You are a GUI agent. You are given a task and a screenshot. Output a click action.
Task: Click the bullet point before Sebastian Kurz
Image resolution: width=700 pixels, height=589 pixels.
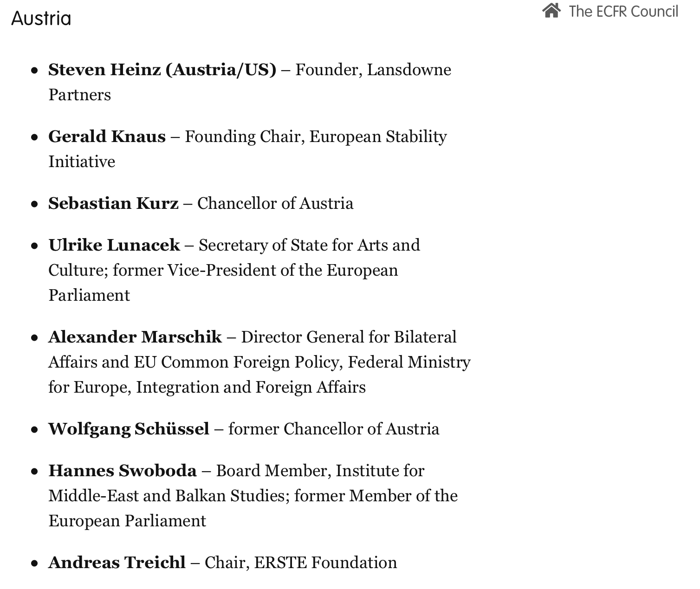click(x=34, y=204)
